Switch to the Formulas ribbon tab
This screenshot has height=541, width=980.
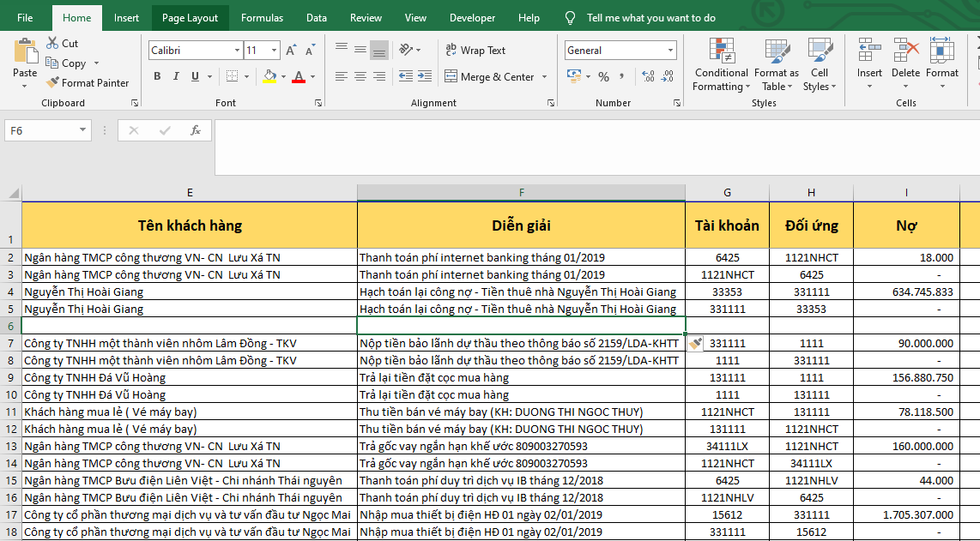tap(262, 18)
